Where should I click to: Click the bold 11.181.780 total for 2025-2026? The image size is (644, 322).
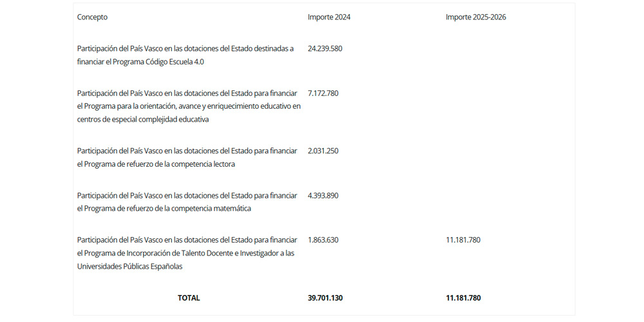(x=463, y=298)
